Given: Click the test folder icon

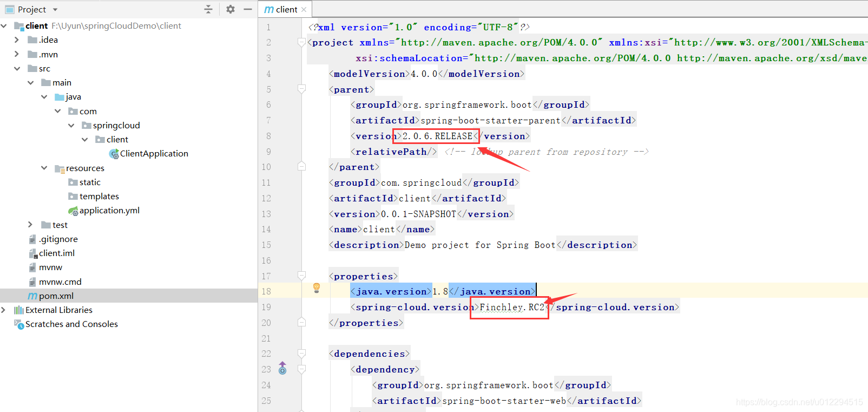Looking at the screenshot, I should tap(46, 225).
